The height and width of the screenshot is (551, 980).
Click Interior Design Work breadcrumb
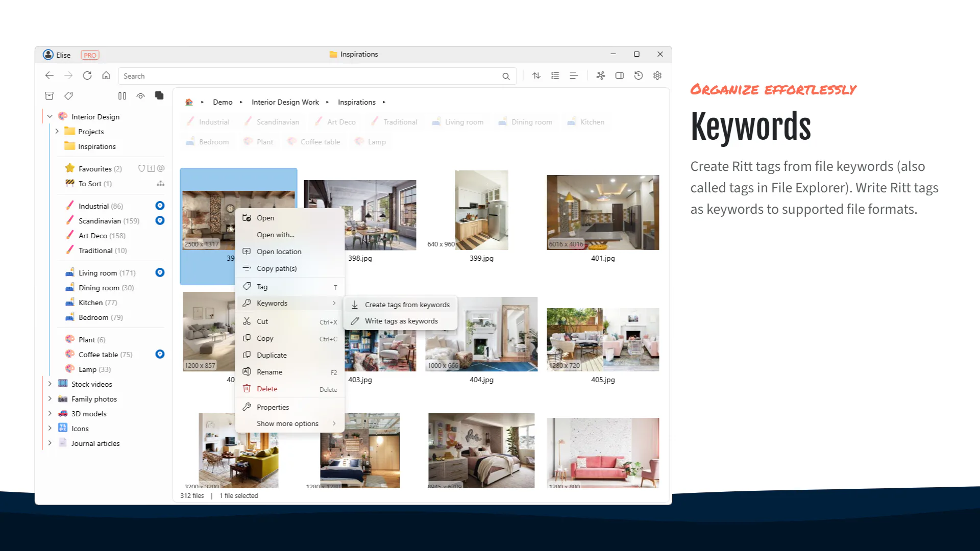(x=285, y=102)
